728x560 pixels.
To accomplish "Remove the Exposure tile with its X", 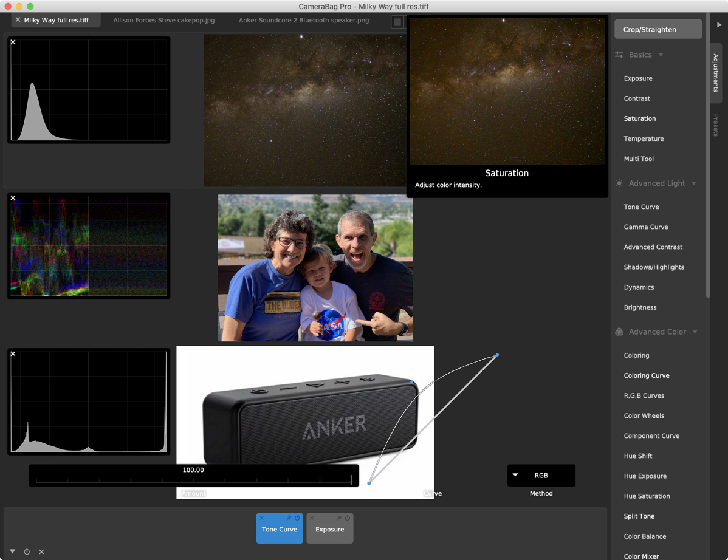I will pyautogui.click(x=312, y=518).
